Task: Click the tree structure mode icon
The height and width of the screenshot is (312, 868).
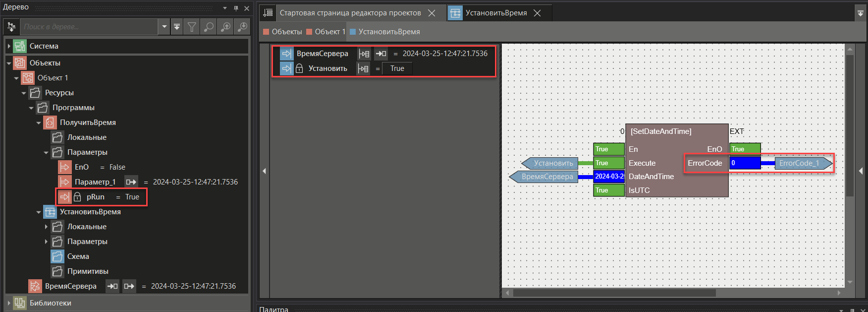Action: pyautogui.click(x=11, y=27)
